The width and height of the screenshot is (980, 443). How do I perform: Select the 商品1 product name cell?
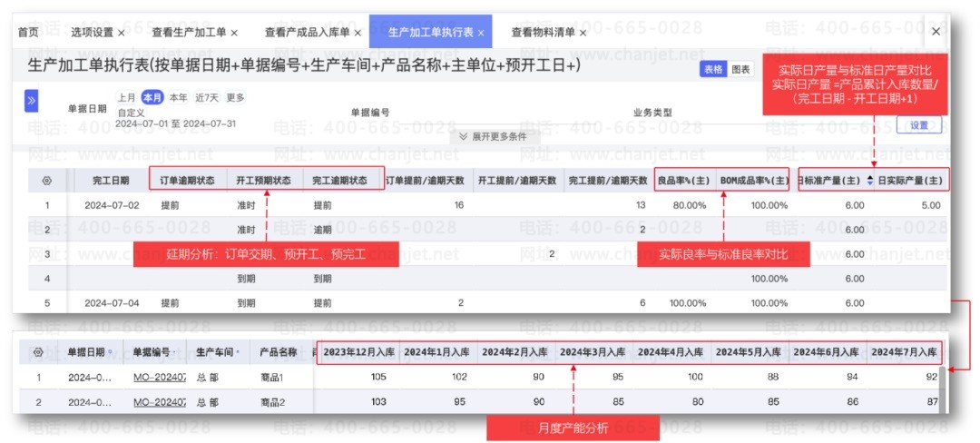click(x=271, y=377)
